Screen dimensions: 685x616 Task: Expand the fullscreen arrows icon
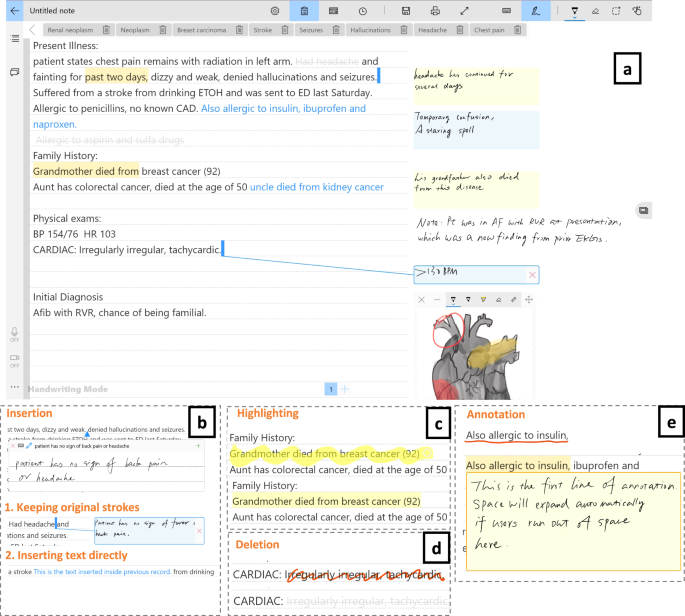coord(464,10)
